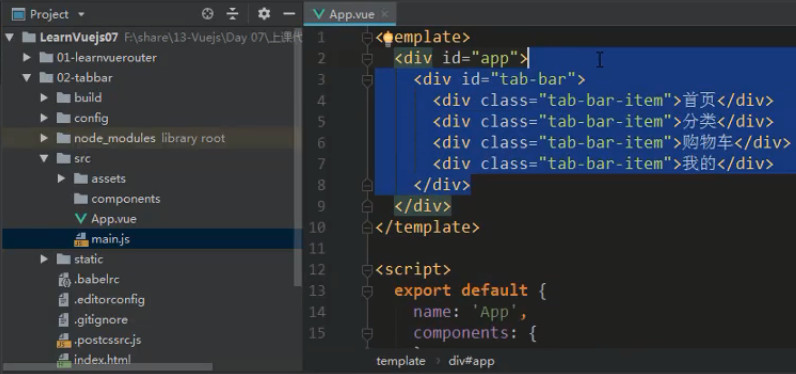Image resolution: width=796 pixels, height=374 pixels.
Task: Toggle code fold marker on line 9
Action: [367, 206]
